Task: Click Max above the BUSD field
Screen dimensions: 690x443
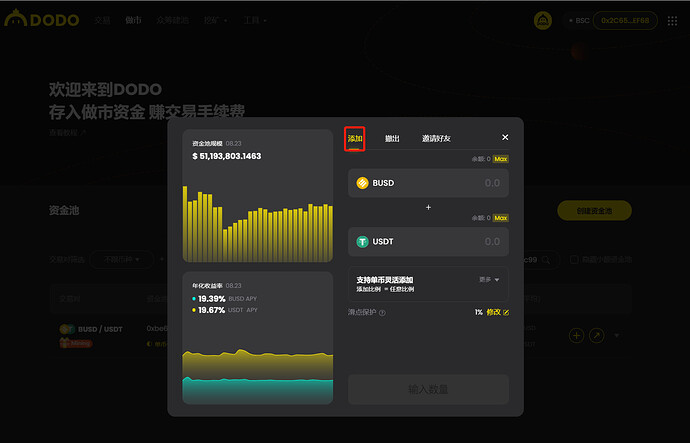Action: click(500, 159)
